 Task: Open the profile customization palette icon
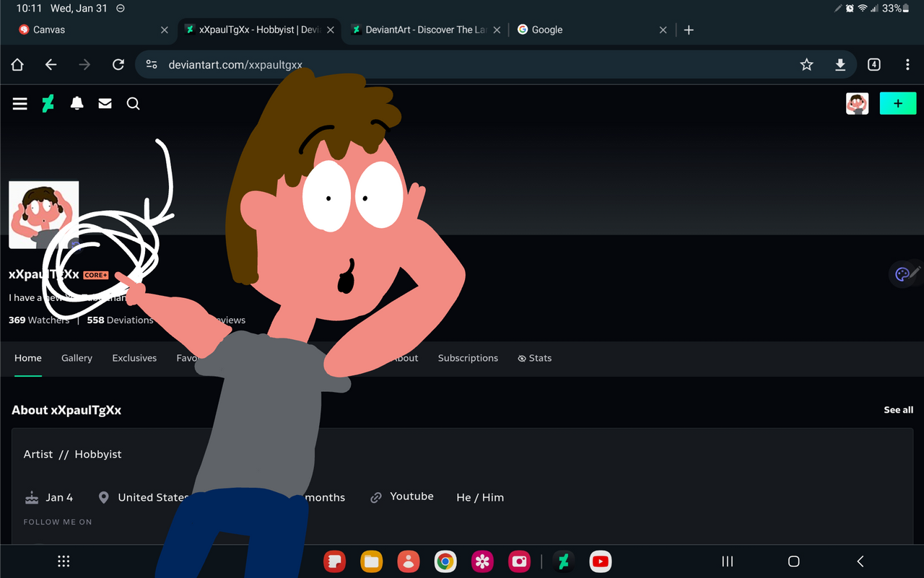(x=902, y=274)
